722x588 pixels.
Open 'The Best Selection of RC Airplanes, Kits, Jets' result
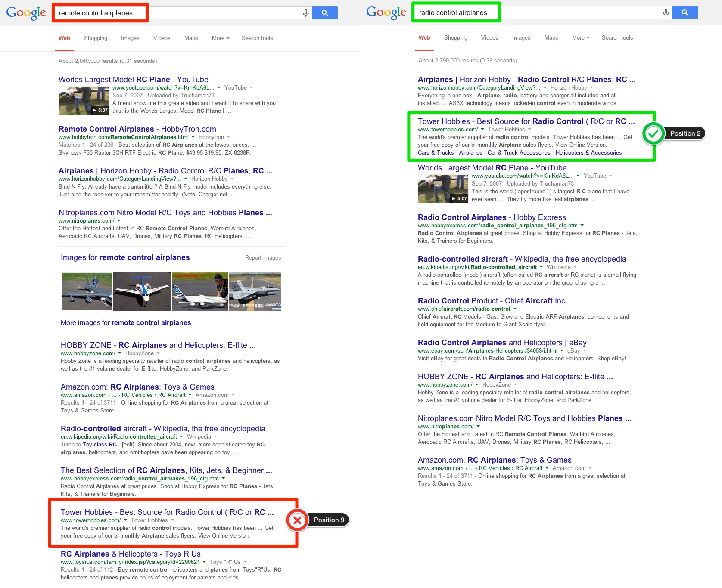point(166,470)
